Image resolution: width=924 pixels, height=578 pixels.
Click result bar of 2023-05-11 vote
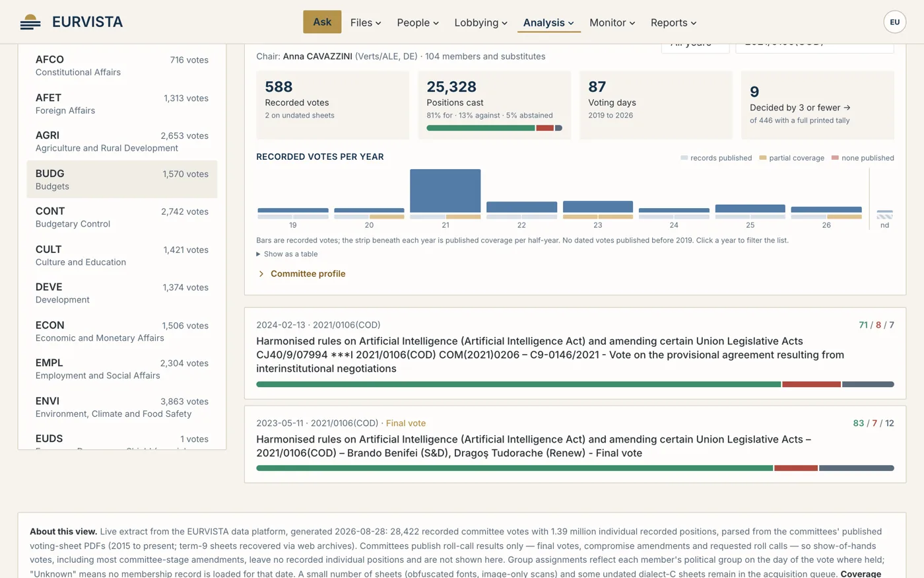[575, 468]
